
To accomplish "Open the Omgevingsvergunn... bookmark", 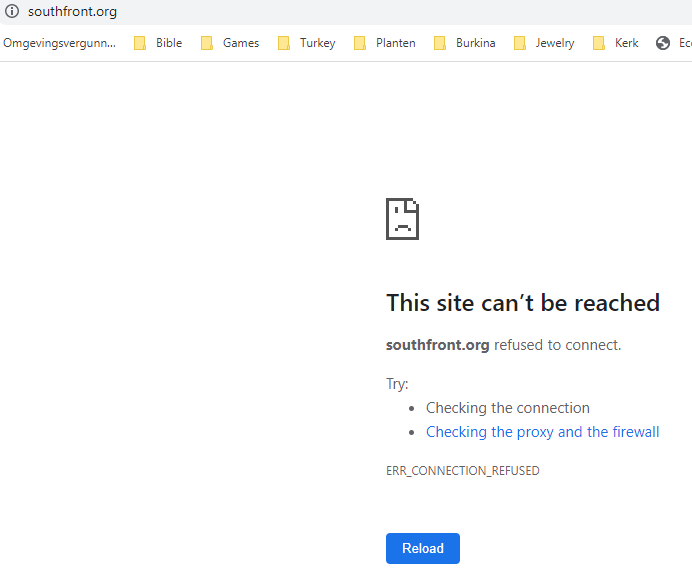I will [x=59, y=43].
